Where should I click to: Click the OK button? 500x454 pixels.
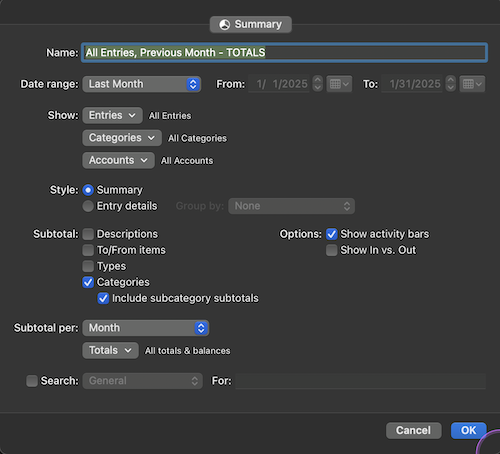[468, 430]
